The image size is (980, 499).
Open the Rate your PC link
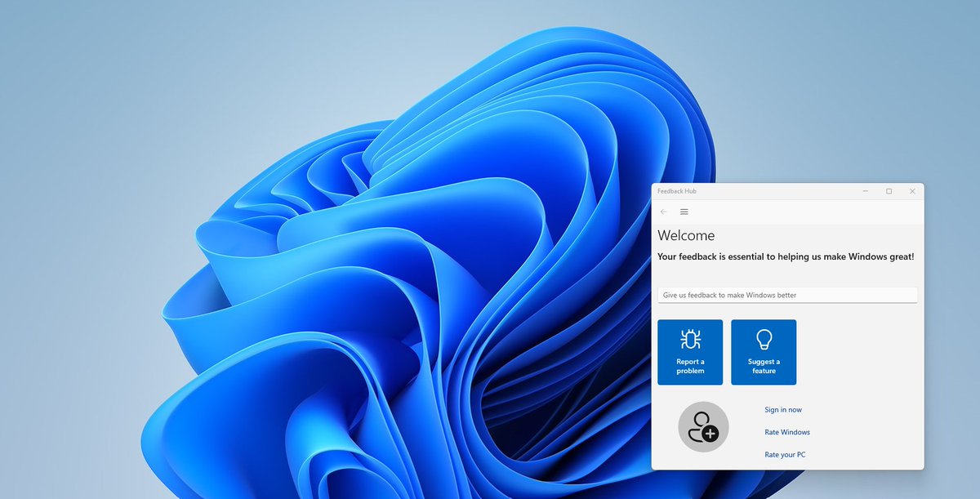click(x=785, y=454)
